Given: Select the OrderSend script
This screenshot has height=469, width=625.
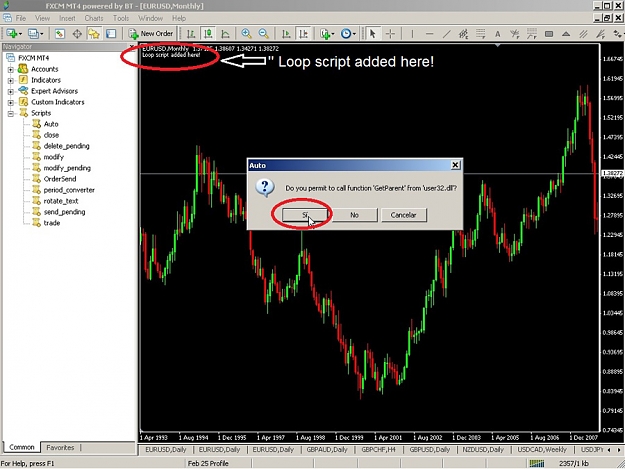Looking at the screenshot, I should tap(60, 179).
